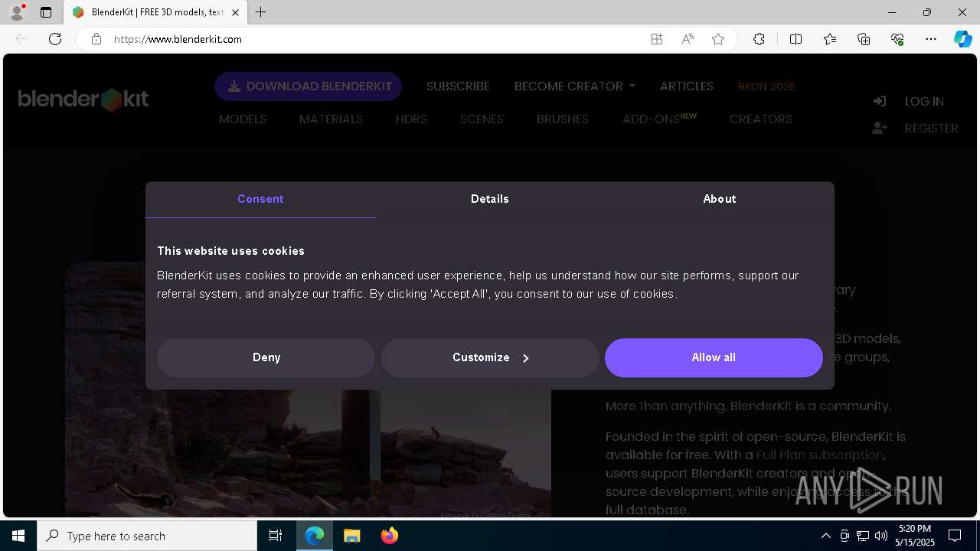The height and width of the screenshot is (551, 980).
Task: Toggle split screen view
Action: 795,39
